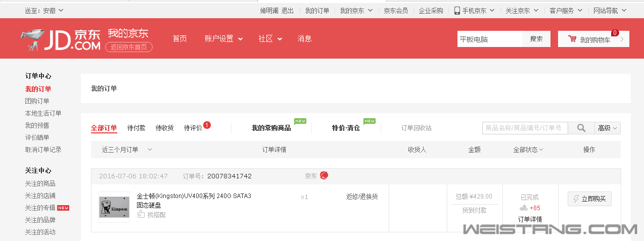Open 我的预售 in the sidebar
The height and width of the screenshot is (241, 644).
pyautogui.click(x=37, y=125)
